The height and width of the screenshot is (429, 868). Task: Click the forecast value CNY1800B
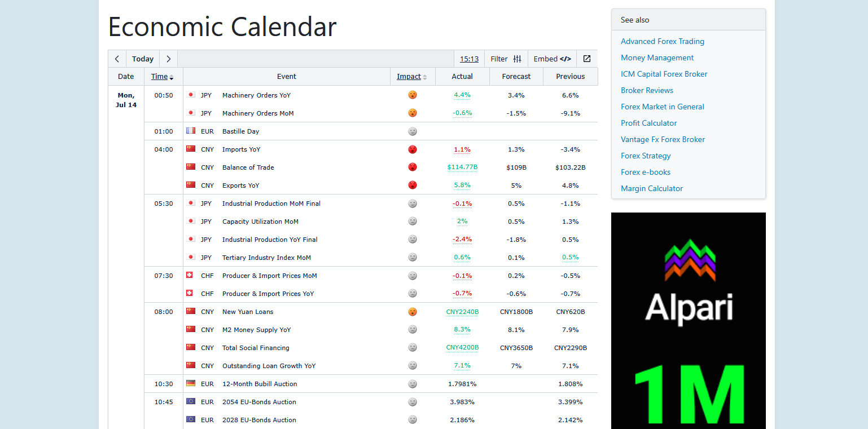coord(516,312)
